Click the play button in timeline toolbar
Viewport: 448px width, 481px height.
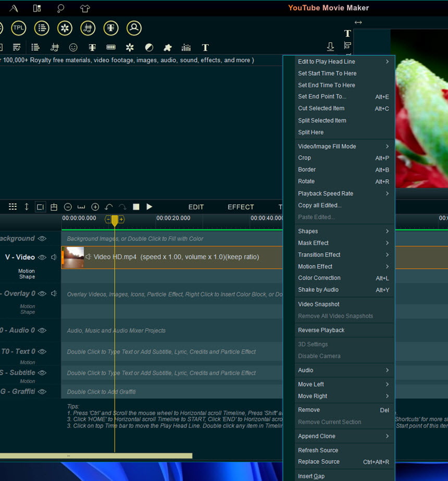[150, 206]
